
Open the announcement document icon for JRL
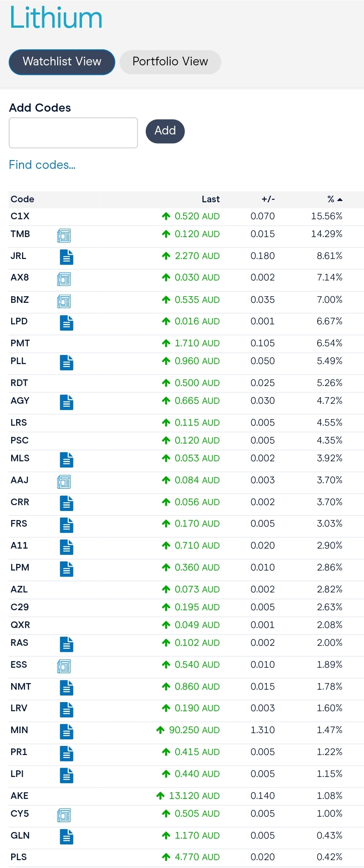coord(67,257)
